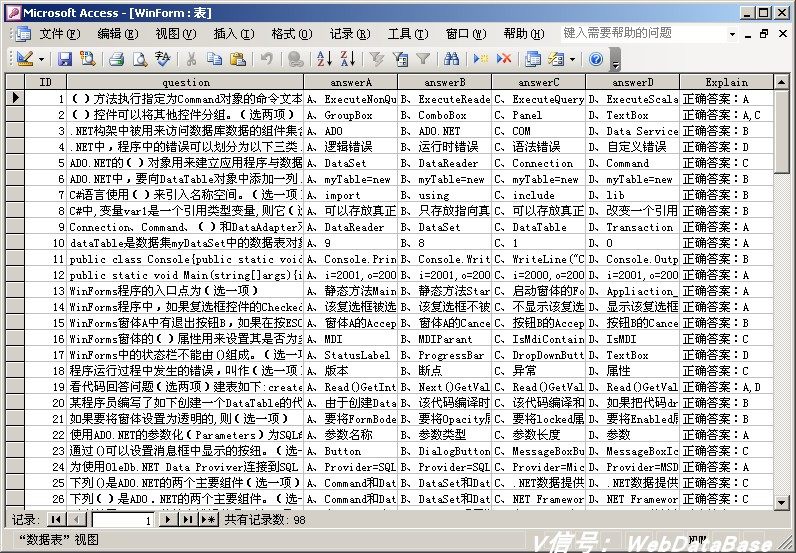Select the Explain column header
Image resolution: width=796 pixels, height=553 pixels.
(x=726, y=82)
